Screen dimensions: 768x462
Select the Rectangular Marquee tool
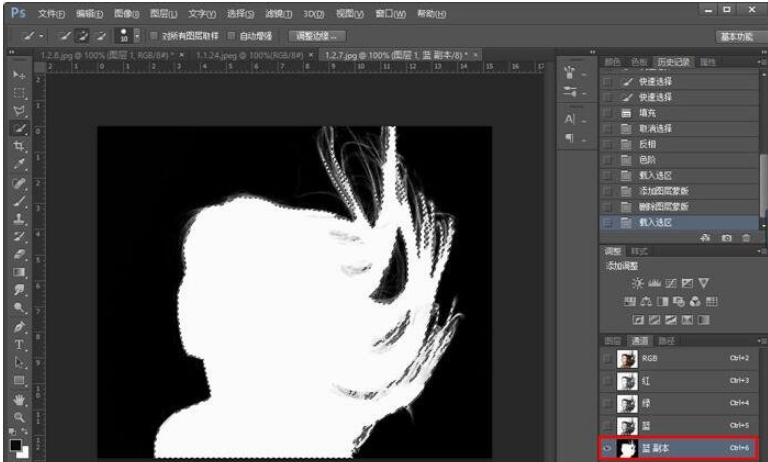coord(19,93)
